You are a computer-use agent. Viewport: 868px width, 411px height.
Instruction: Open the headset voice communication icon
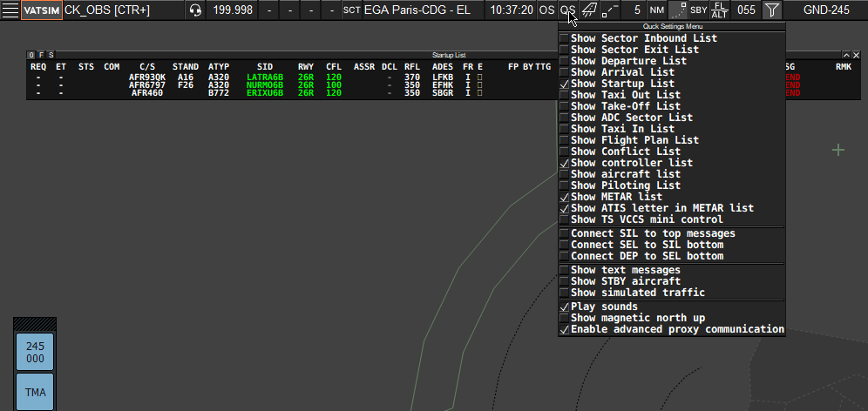coord(195,10)
